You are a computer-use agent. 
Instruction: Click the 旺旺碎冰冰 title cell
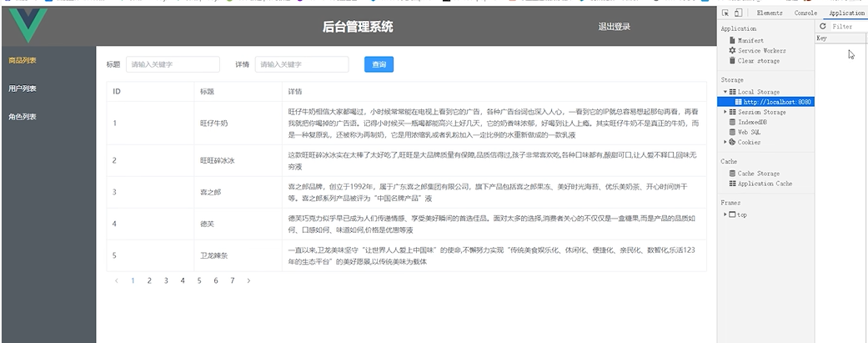tap(238, 161)
